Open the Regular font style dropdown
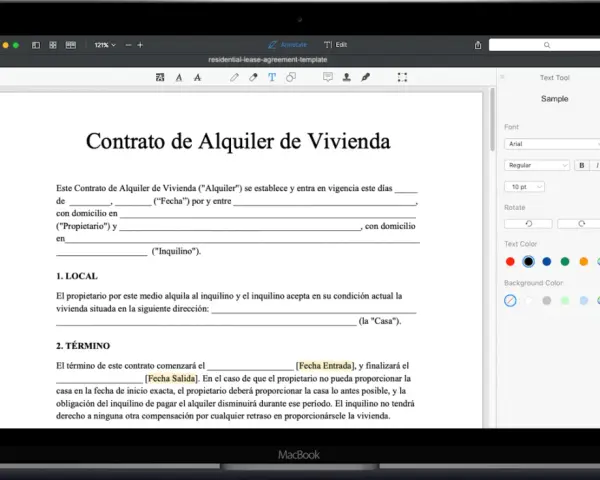The height and width of the screenshot is (480, 600). pos(537,165)
